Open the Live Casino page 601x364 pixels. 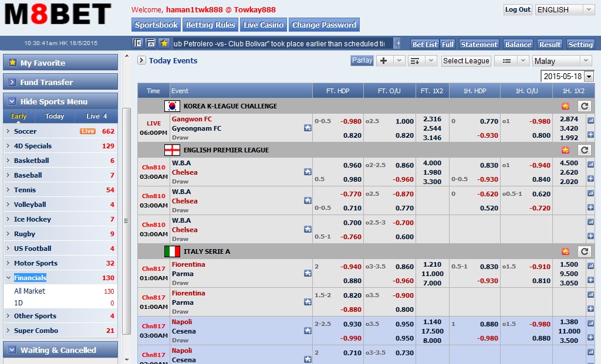(x=264, y=25)
